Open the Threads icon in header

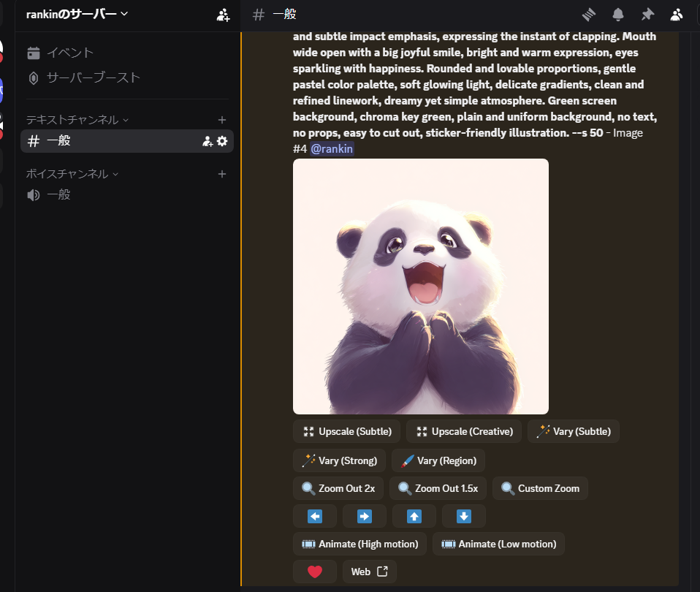pos(589,15)
